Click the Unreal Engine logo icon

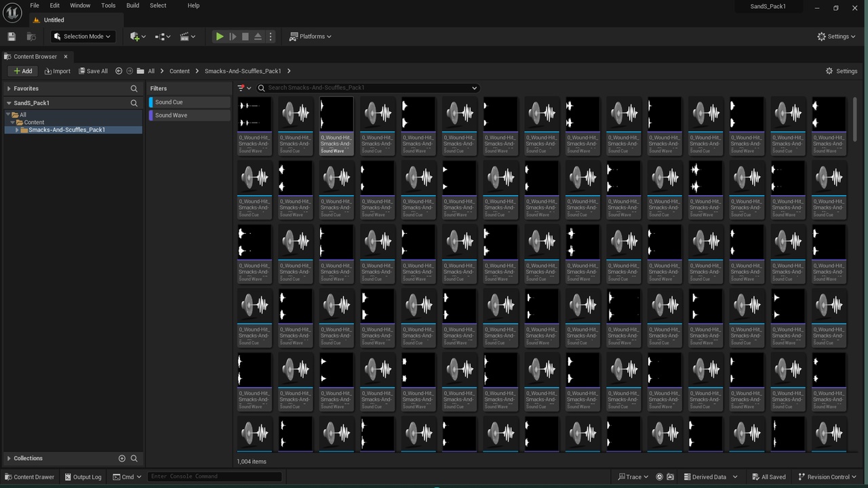click(12, 12)
